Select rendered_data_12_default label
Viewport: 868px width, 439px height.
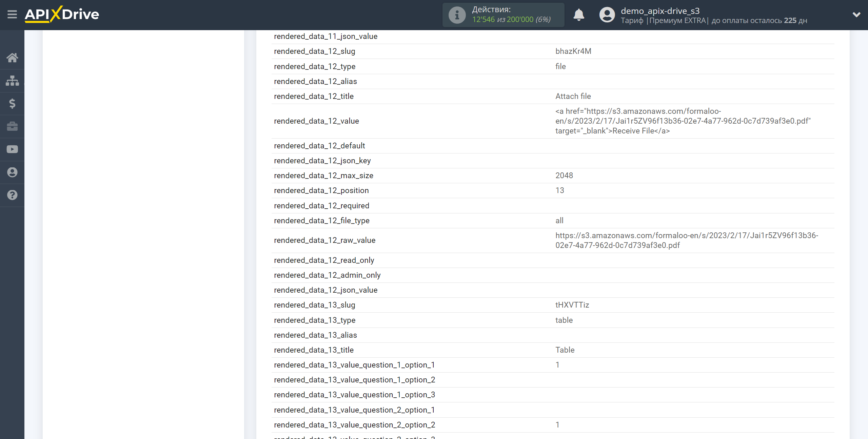pyautogui.click(x=319, y=146)
